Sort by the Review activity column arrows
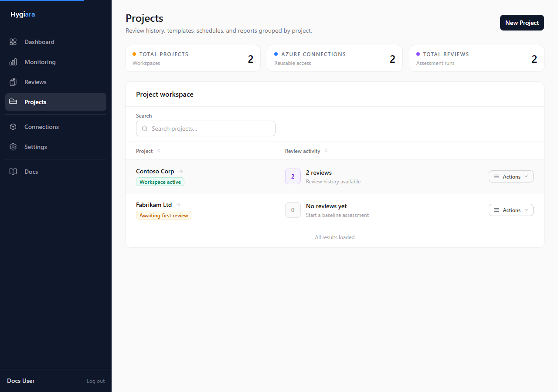This screenshot has height=392, width=558. coord(326,151)
